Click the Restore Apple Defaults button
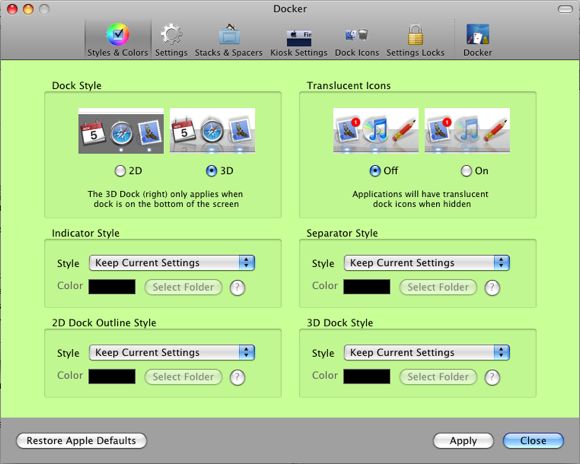 (81, 441)
